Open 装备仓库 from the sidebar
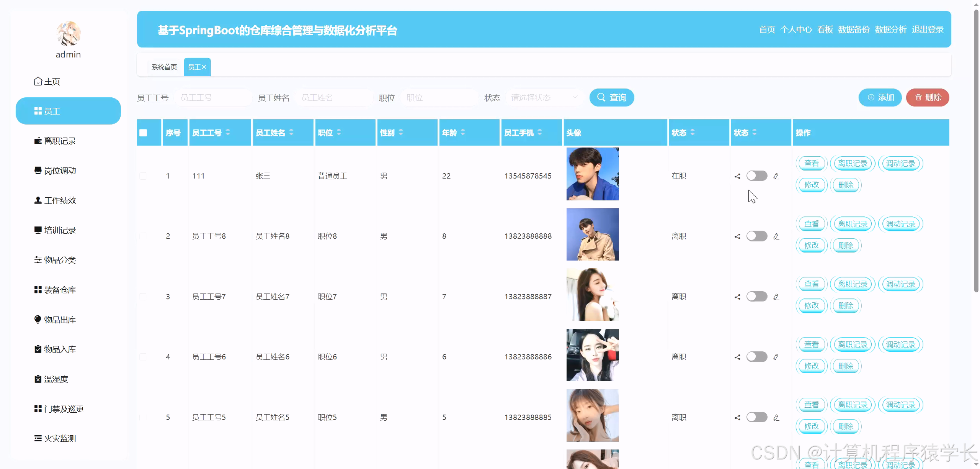The image size is (980, 469). (x=59, y=289)
